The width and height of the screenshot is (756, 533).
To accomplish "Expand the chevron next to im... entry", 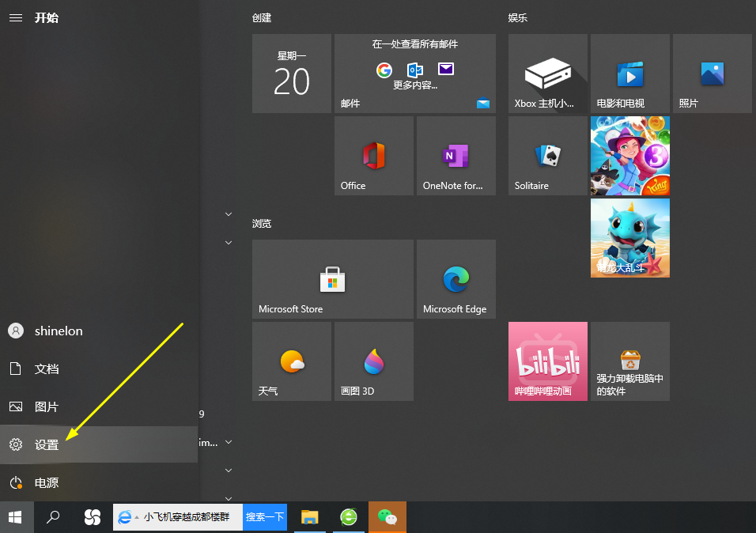I will (x=229, y=442).
